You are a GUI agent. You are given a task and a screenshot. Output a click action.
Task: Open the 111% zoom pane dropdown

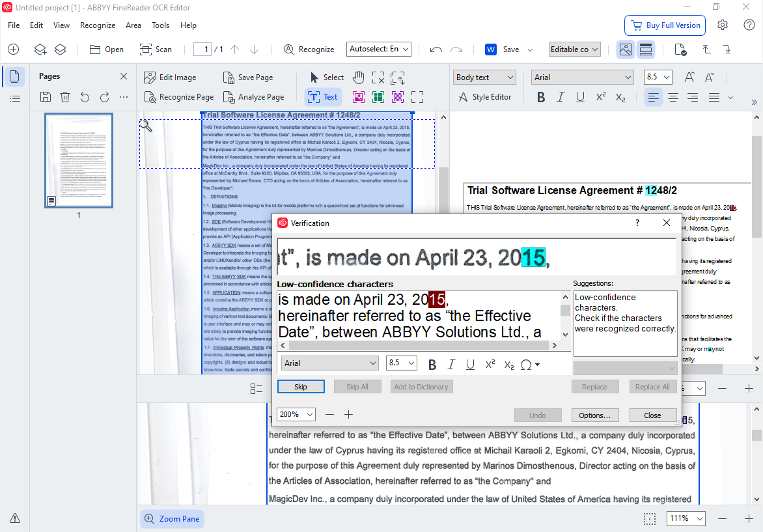pos(686,519)
